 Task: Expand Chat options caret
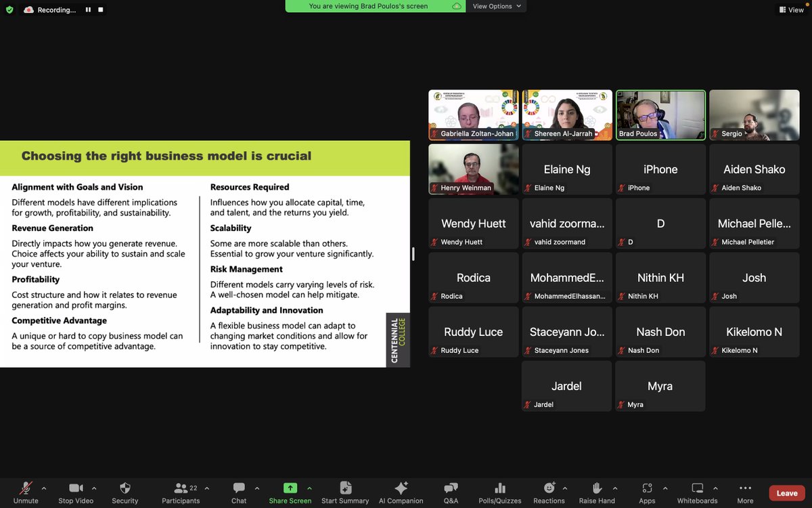tap(256, 488)
